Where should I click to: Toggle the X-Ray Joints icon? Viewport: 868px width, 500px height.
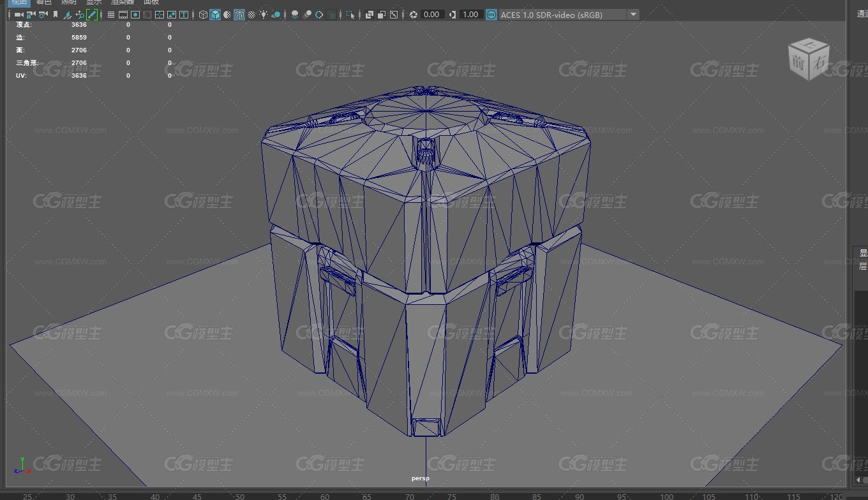(x=394, y=15)
